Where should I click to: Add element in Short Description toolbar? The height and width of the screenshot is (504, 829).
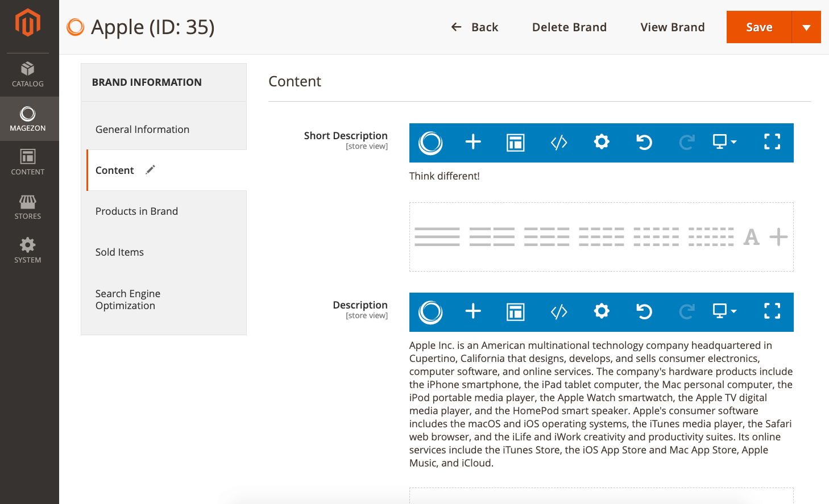click(x=473, y=142)
